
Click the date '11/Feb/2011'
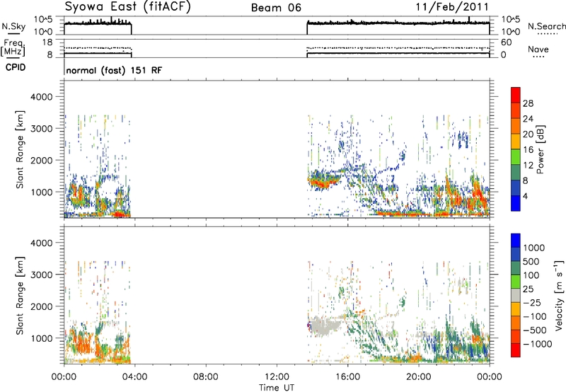coord(452,7)
